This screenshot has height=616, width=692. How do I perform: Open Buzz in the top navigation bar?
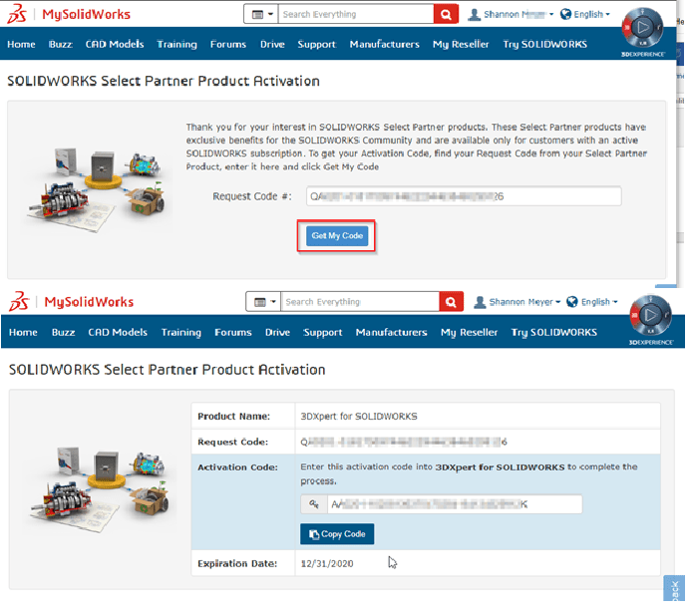click(x=61, y=45)
